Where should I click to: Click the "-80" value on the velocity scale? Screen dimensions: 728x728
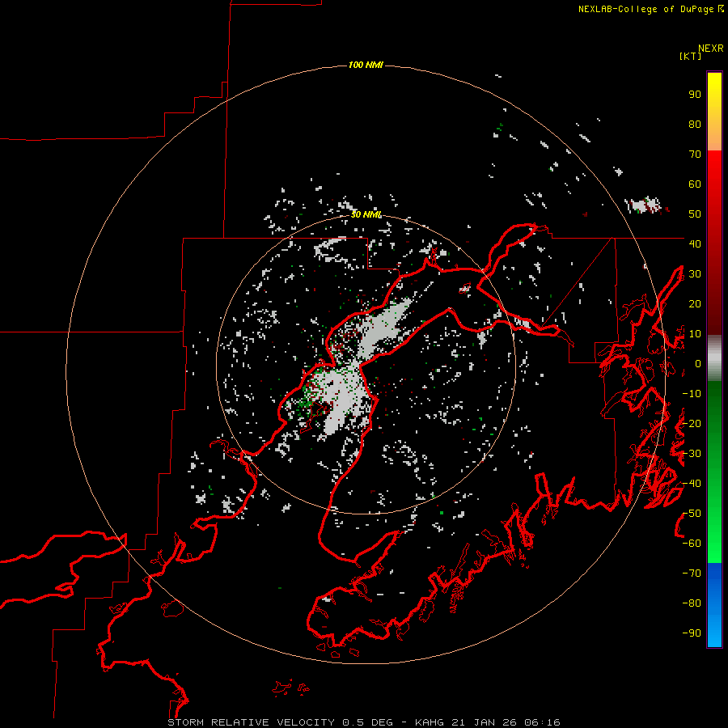click(692, 603)
